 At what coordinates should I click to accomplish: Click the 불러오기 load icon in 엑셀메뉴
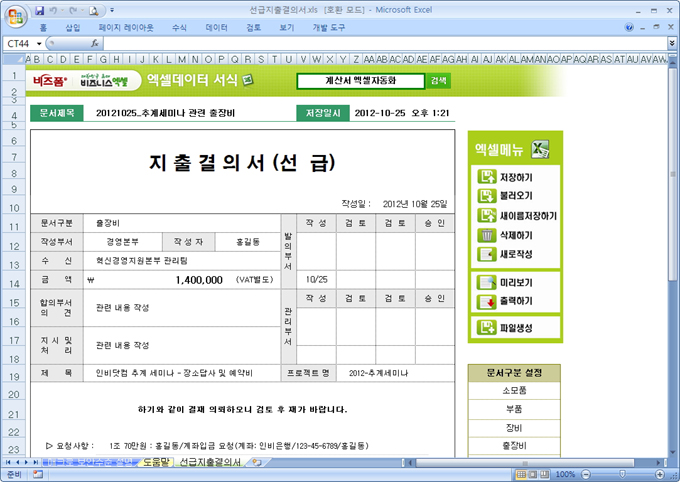pyautogui.click(x=487, y=196)
